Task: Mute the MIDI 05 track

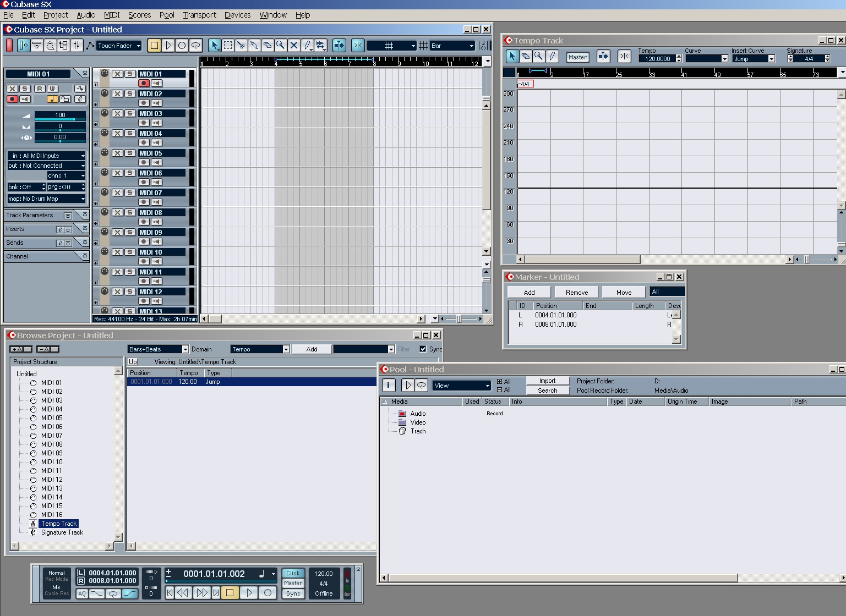Action: coord(117,153)
